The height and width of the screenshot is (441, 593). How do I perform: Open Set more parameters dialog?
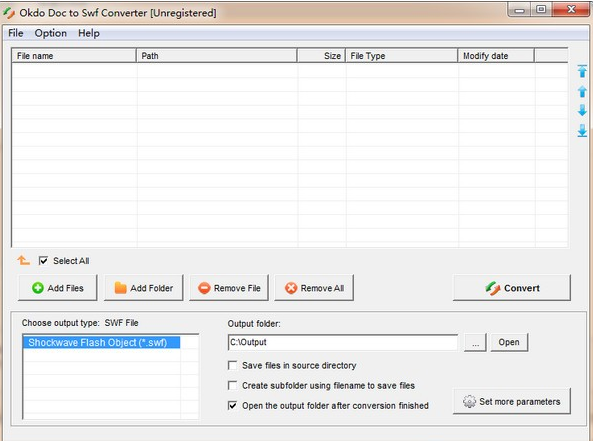[x=512, y=401]
